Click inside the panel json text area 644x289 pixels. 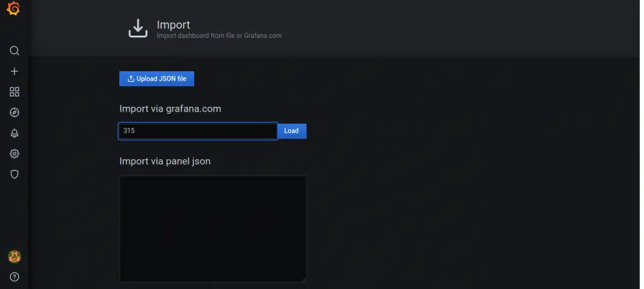212,228
